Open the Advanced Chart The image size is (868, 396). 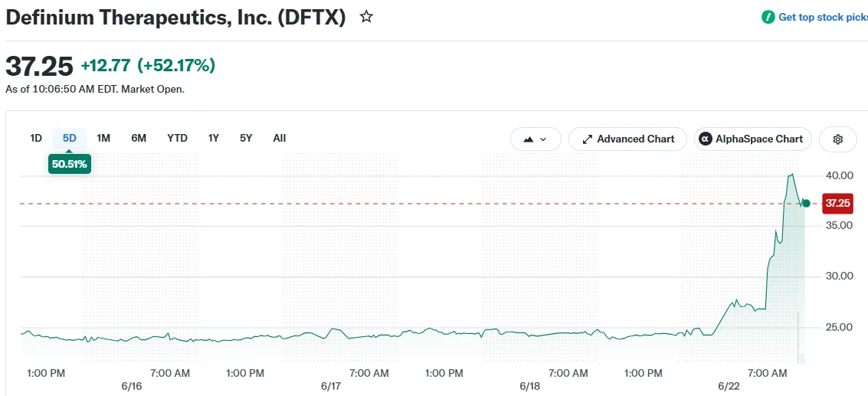coord(627,139)
